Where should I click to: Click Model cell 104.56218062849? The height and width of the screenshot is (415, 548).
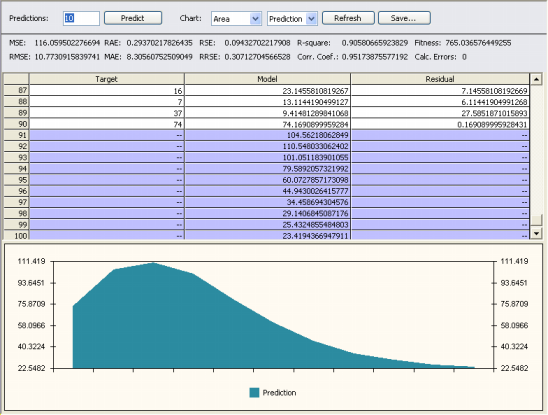267,135
